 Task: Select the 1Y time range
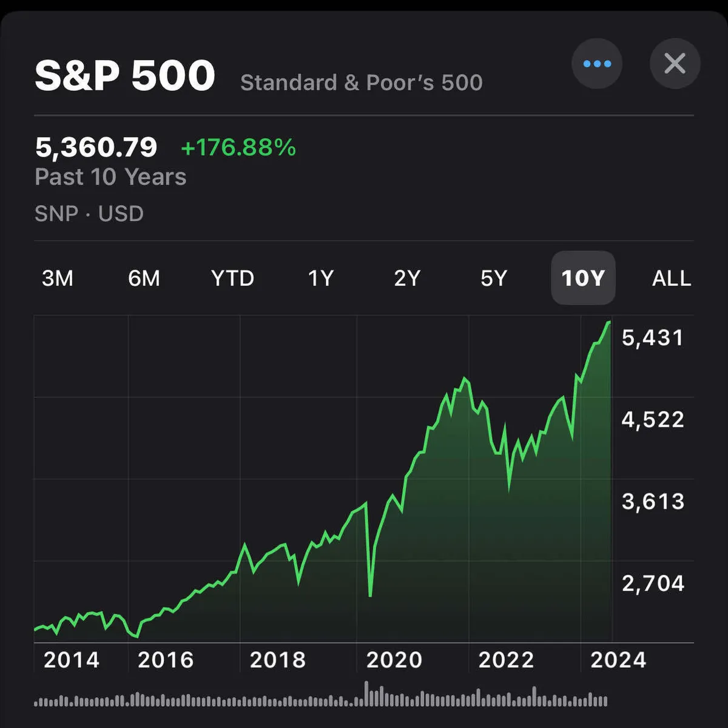pos(321,278)
